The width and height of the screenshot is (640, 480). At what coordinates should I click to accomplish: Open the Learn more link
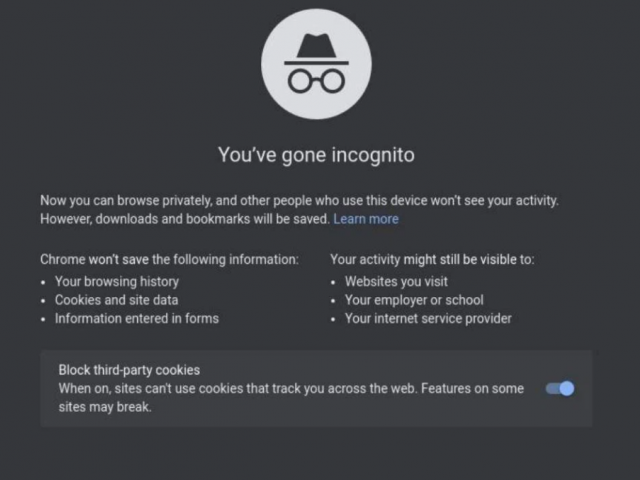point(366,219)
